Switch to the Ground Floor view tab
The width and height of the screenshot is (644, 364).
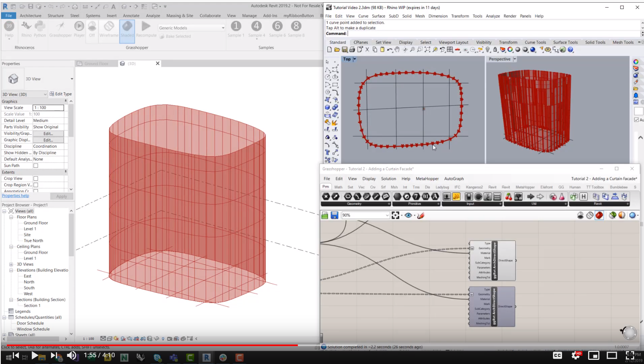pyautogui.click(x=96, y=64)
